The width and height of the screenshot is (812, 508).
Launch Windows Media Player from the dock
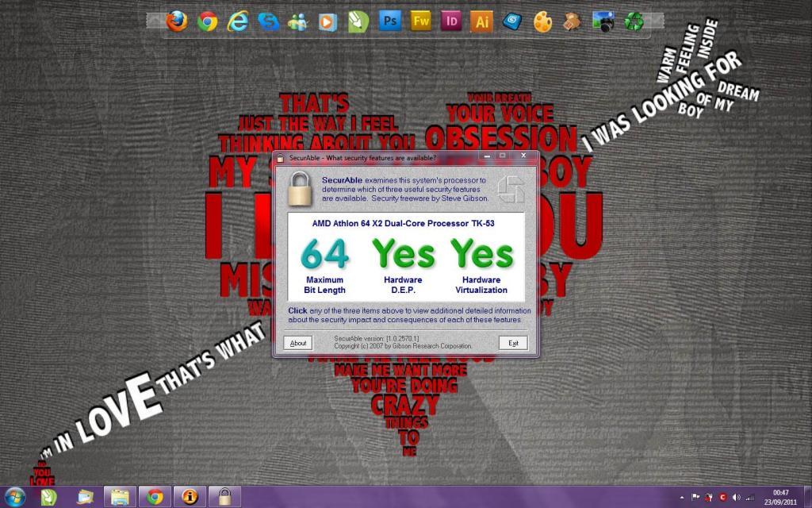point(327,21)
